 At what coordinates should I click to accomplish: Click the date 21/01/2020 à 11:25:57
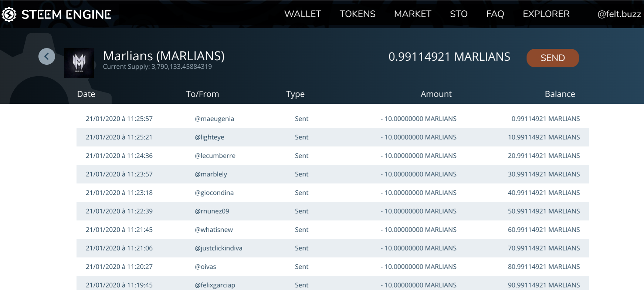pos(119,119)
